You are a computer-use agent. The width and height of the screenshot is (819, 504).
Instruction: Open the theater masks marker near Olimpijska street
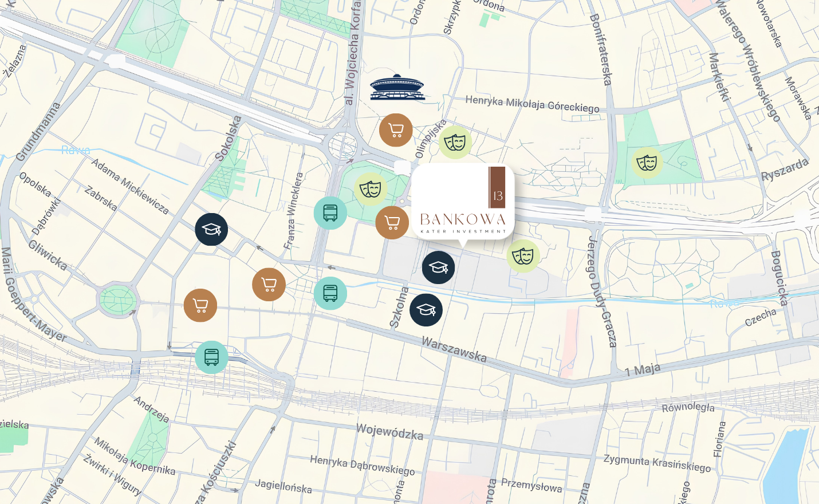(x=455, y=142)
